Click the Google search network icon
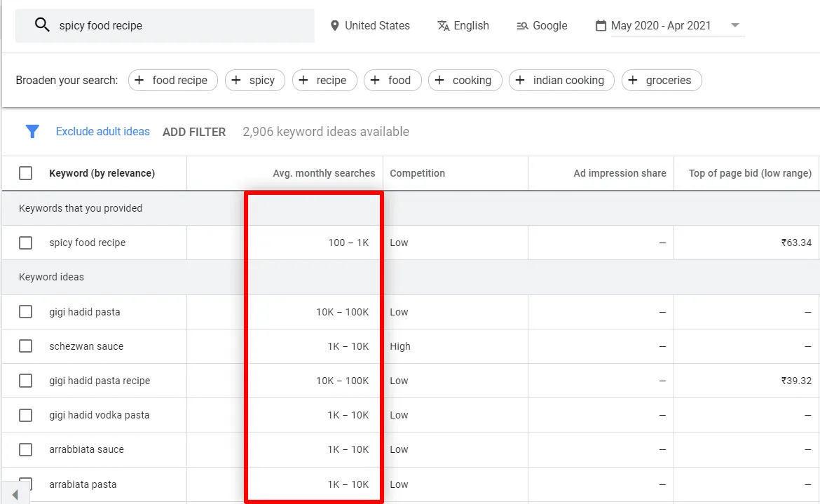Image resolution: width=820 pixels, height=504 pixels. 522,25
